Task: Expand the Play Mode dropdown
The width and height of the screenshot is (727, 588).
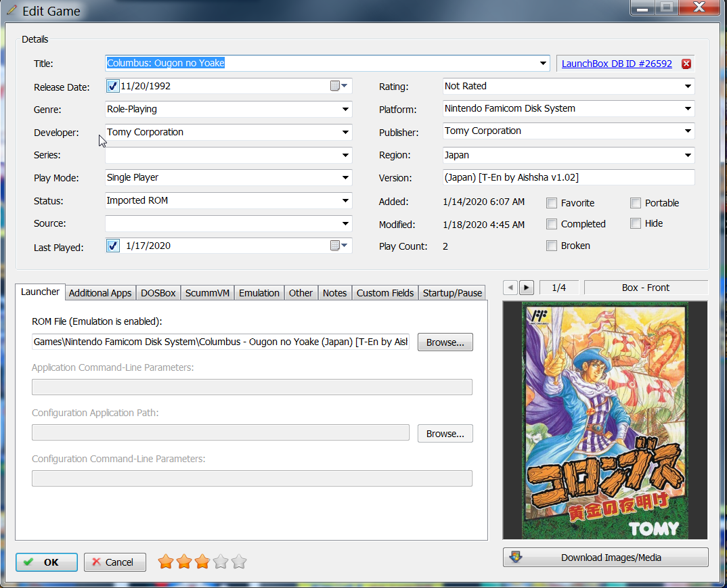Action: 345,178
